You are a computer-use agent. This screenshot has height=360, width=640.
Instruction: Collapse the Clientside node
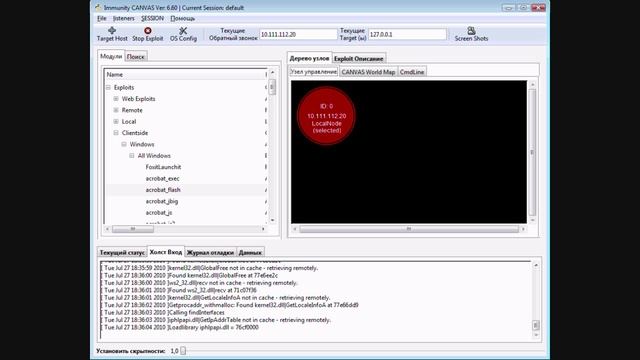click(x=116, y=133)
